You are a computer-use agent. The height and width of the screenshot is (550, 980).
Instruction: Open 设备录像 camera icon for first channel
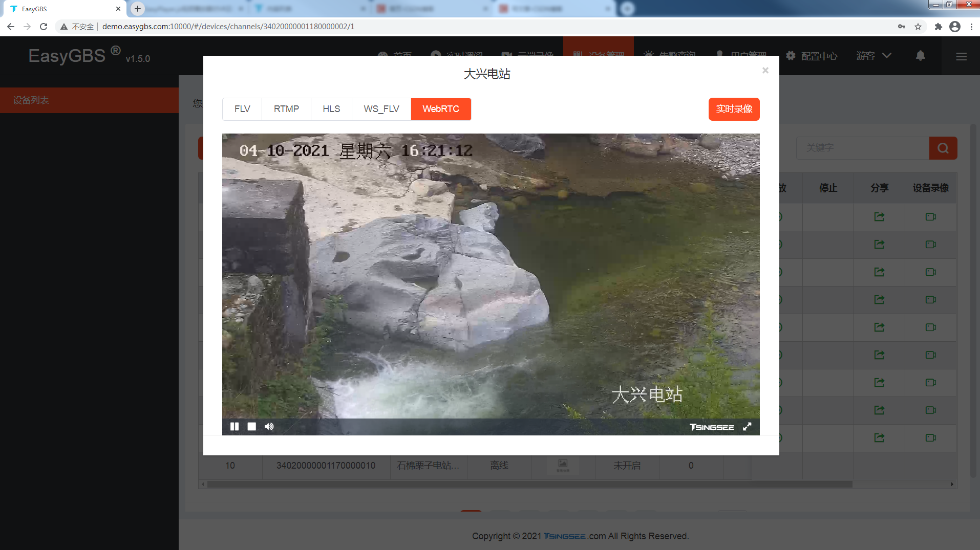[930, 217]
